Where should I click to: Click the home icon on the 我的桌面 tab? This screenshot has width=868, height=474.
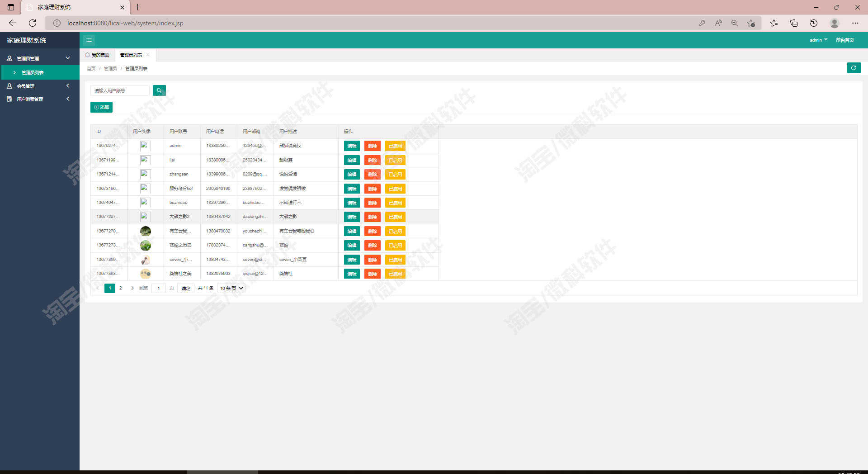tap(88, 55)
